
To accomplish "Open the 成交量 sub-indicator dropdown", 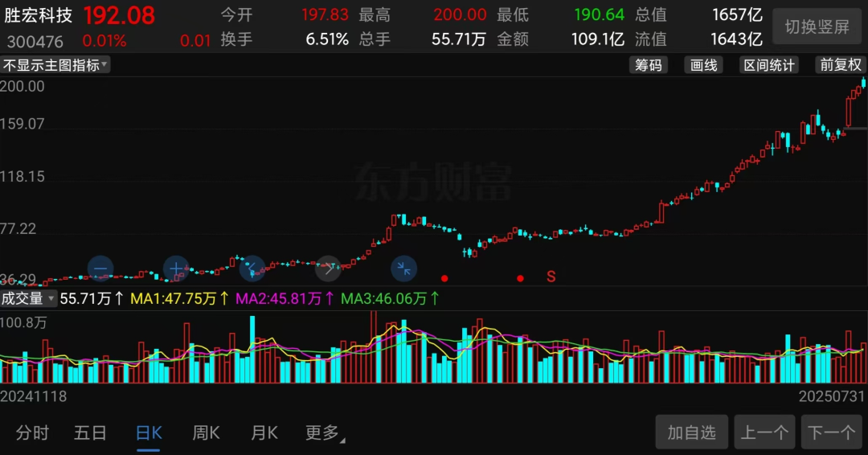I will tap(28, 299).
